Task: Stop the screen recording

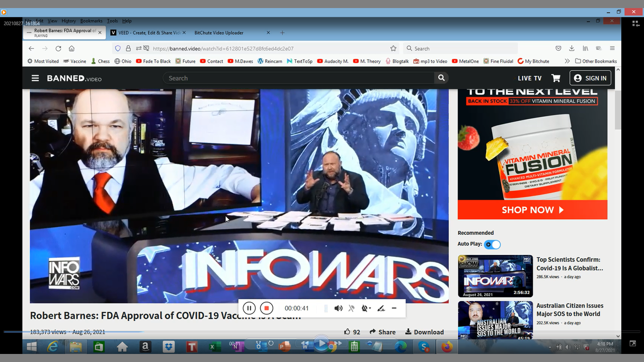Action: [x=267, y=308]
